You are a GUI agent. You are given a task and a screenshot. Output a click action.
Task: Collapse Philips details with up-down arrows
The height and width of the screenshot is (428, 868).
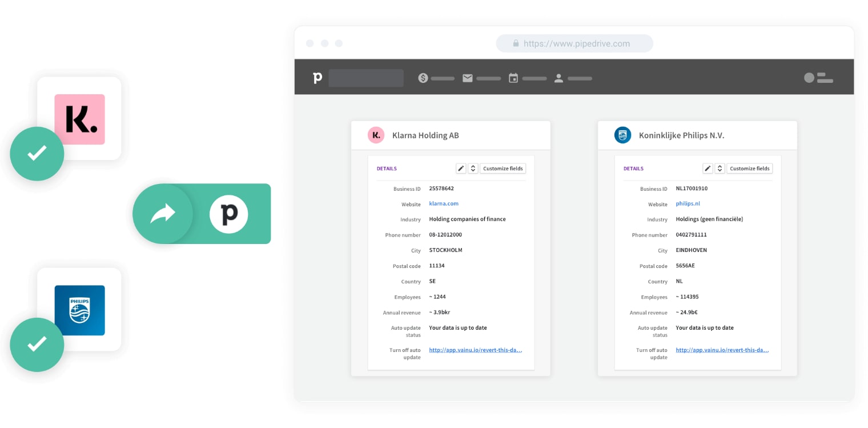coord(720,169)
